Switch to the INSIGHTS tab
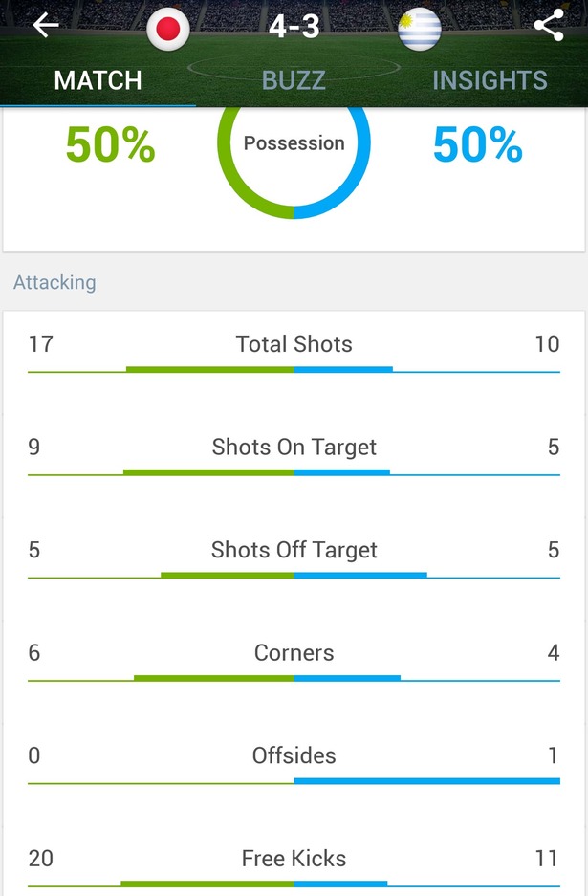588x896 pixels. click(x=490, y=80)
